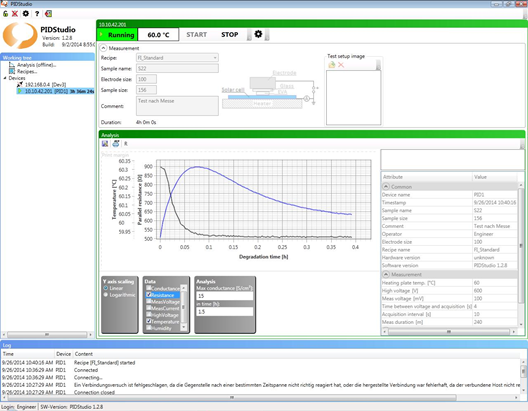The height and width of the screenshot is (411, 528).
Task: Open Recipes in the working tree
Action: pos(27,71)
